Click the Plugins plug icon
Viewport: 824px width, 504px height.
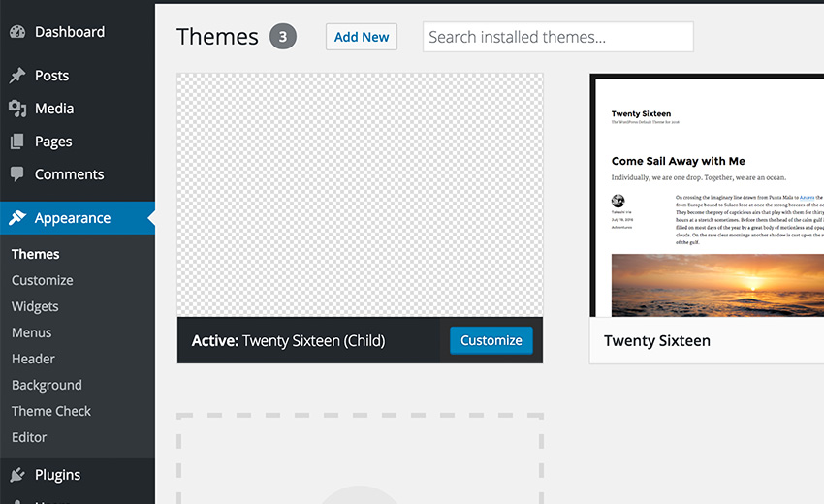tap(17, 475)
